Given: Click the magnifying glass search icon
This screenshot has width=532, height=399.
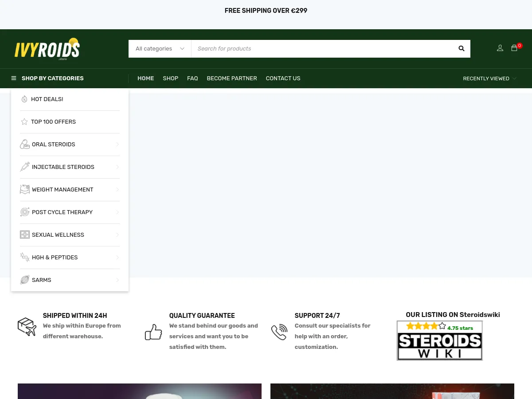Looking at the screenshot, I should click(461, 49).
